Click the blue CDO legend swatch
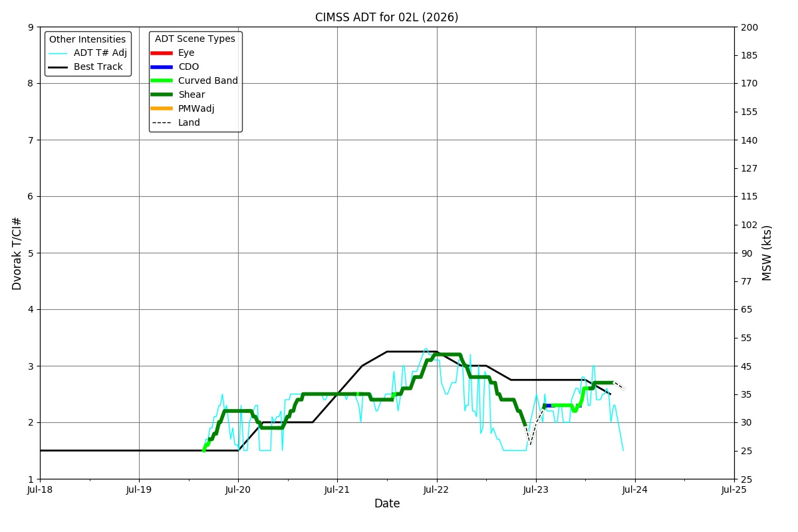The width and height of the screenshot is (798, 532). 162,67
